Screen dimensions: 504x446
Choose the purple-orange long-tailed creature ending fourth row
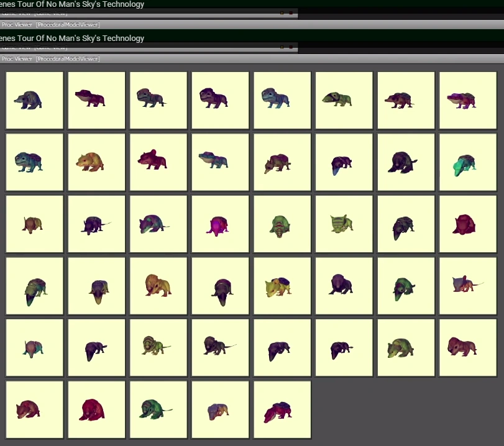[x=468, y=286]
